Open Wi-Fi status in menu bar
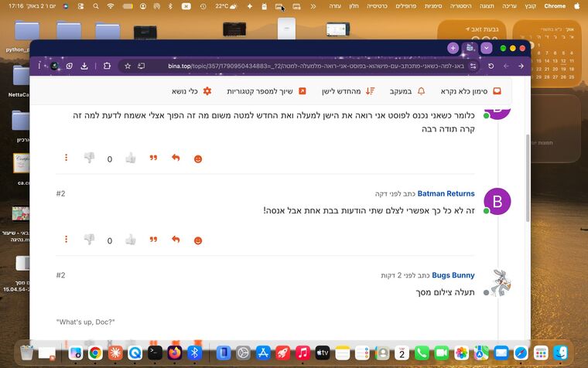The height and width of the screenshot is (368, 588). click(110, 6)
